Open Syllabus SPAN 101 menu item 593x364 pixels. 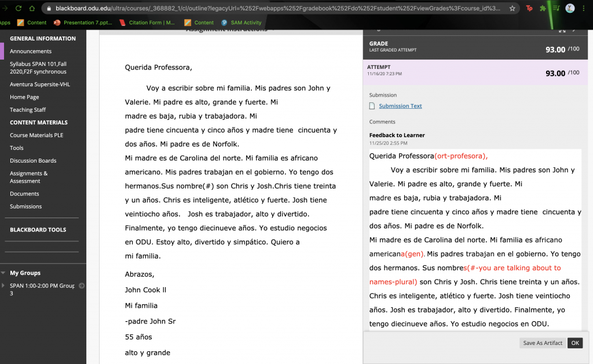pyautogui.click(x=38, y=68)
